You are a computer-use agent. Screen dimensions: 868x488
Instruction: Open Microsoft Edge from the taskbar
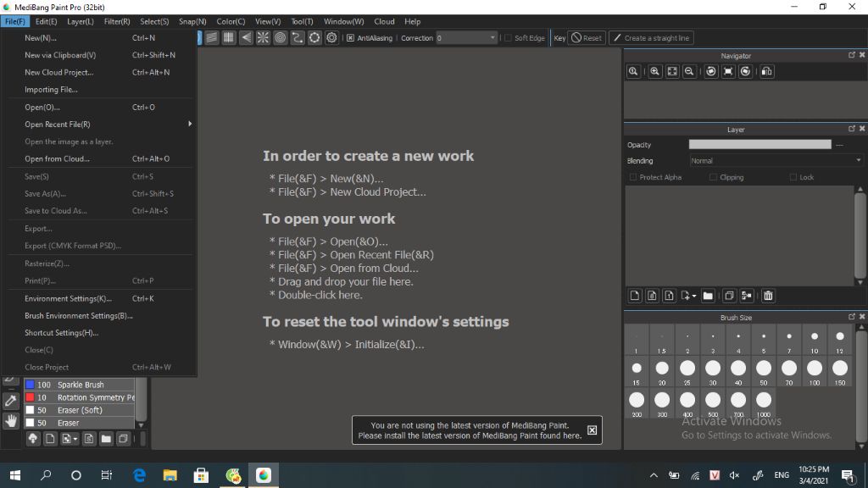pos(140,474)
